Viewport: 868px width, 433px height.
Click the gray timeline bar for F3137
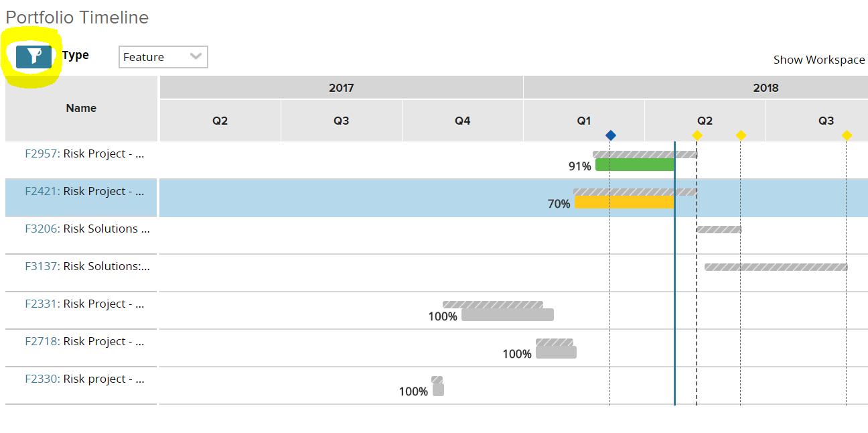pos(777,266)
